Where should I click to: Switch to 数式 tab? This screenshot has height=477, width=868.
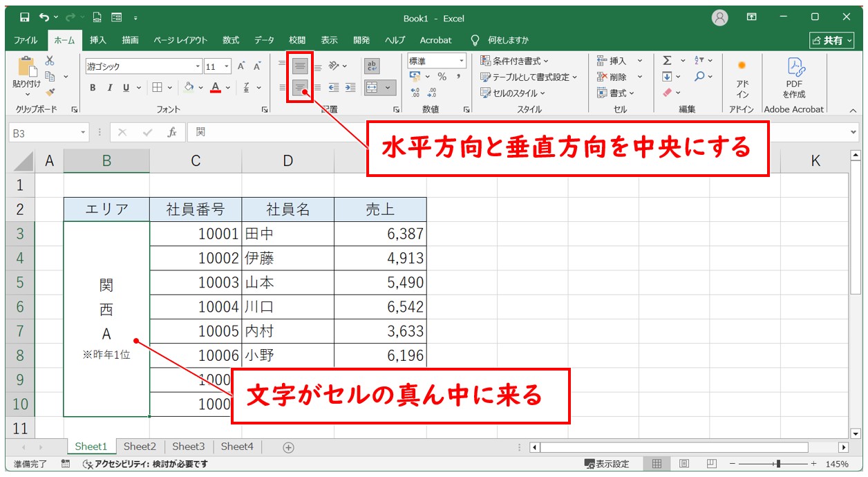click(x=231, y=40)
